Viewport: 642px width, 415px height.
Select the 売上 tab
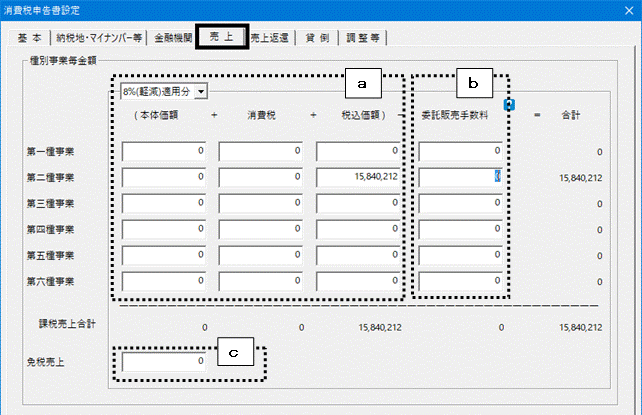pos(222,36)
